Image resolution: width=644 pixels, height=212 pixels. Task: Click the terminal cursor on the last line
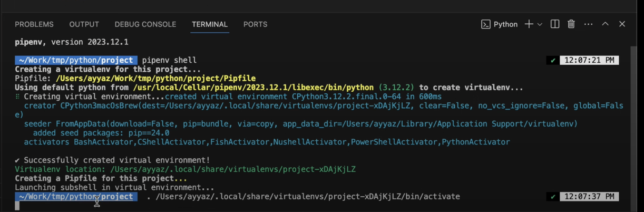coord(17,206)
